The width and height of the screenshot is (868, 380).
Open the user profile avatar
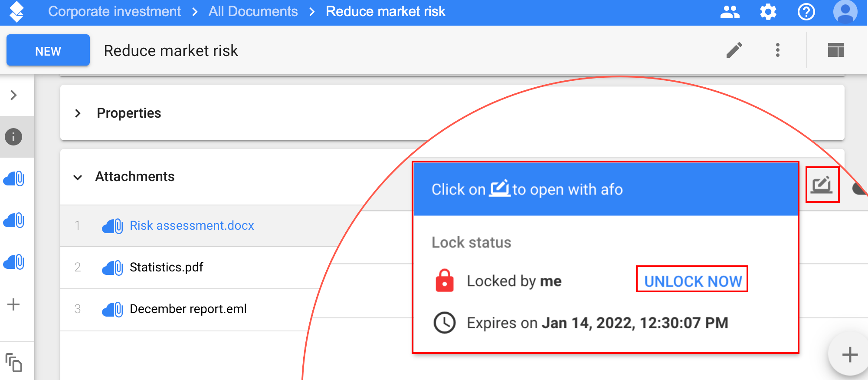pos(845,12)
